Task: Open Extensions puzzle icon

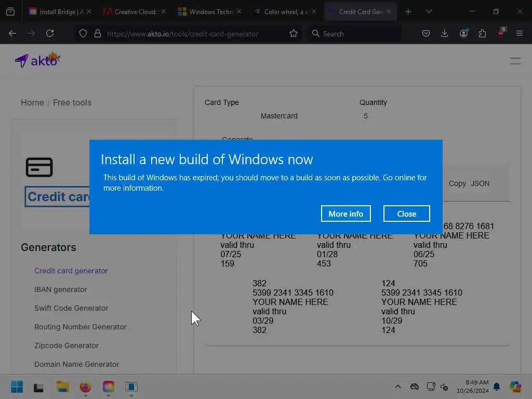Action: [482, 34]
